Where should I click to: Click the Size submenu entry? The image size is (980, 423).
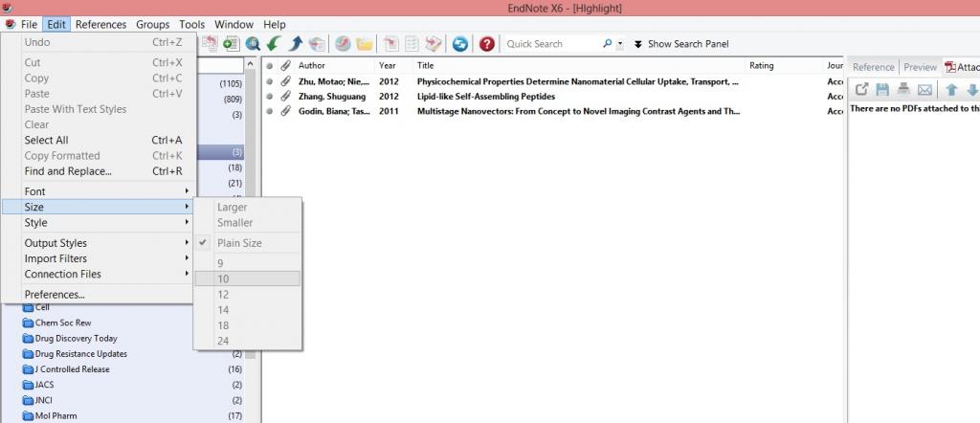tap(99, 207)
